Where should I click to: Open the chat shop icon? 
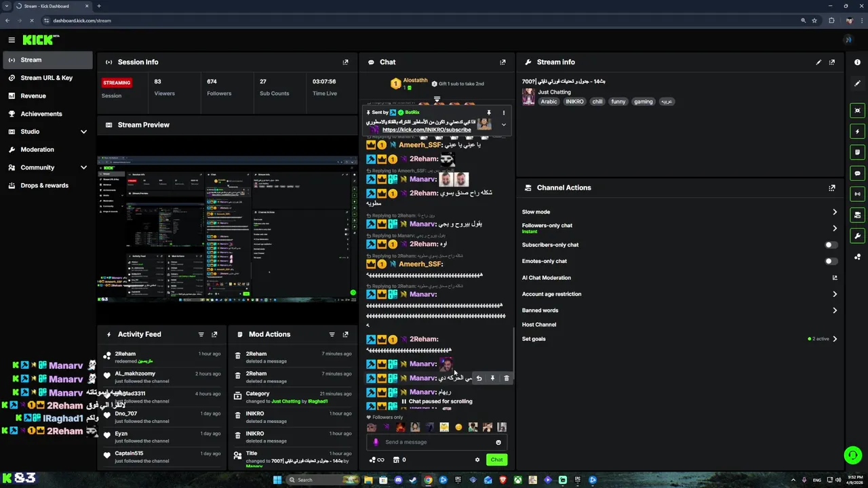397,460
